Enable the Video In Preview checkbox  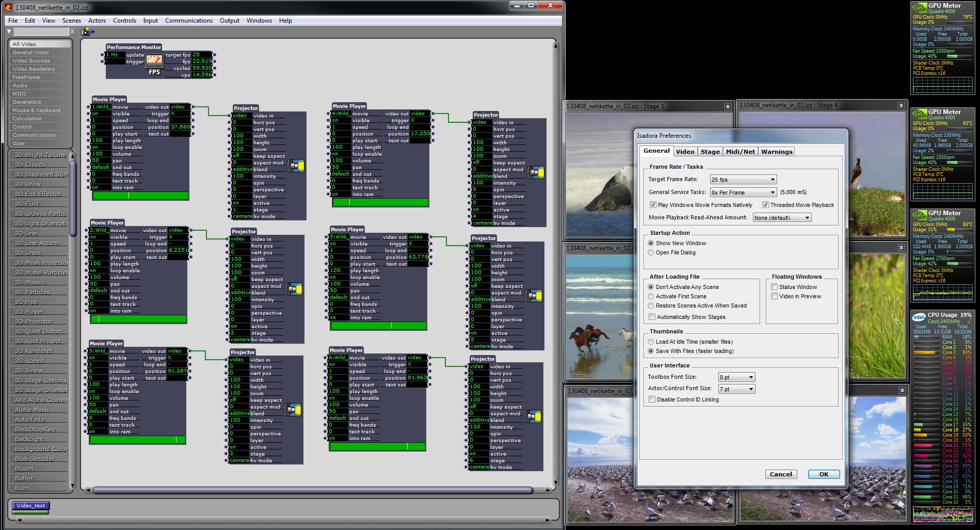(774, 296)
